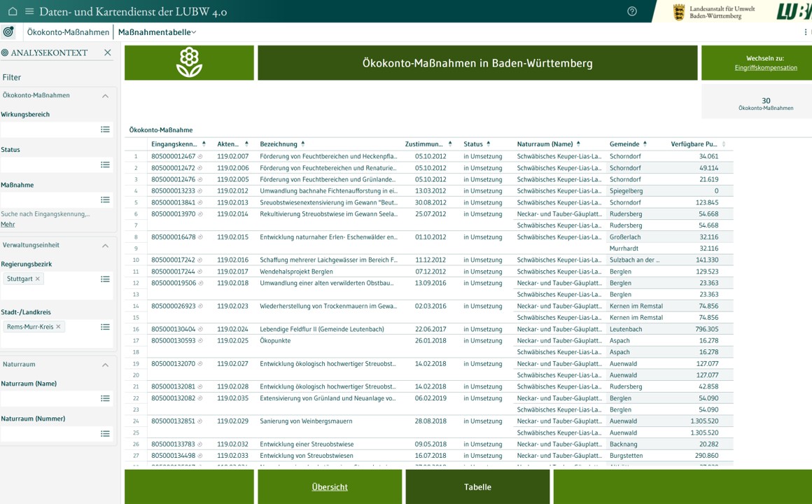Open the Ökokonto-Maßnahmen breadcrumb
The width and height of the screenshot is (812, 504).
[68, 32]
